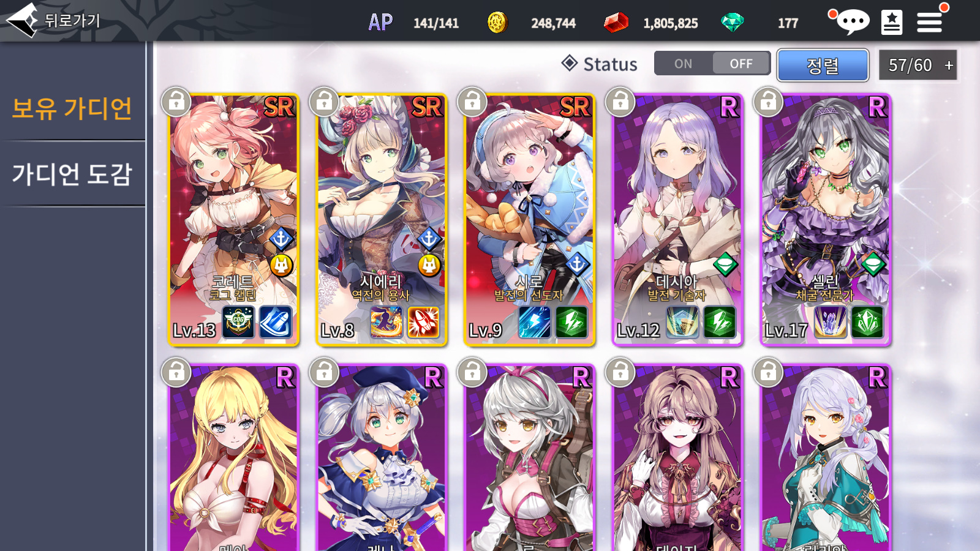Image resolution: width=980 pixels, height=551 pixels.
Task: Click the red ruby currency icon
Action: (616, 23)
